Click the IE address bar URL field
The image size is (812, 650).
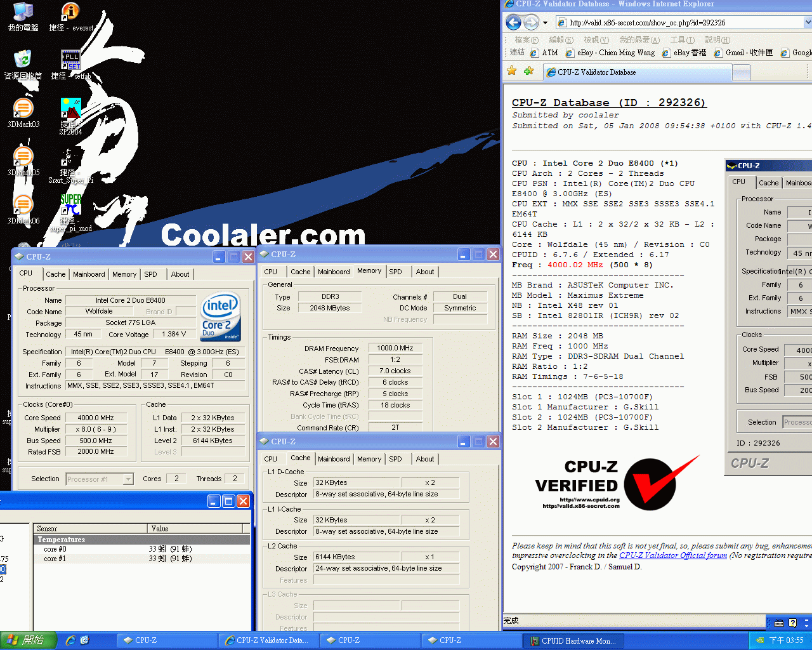(679, 22)
